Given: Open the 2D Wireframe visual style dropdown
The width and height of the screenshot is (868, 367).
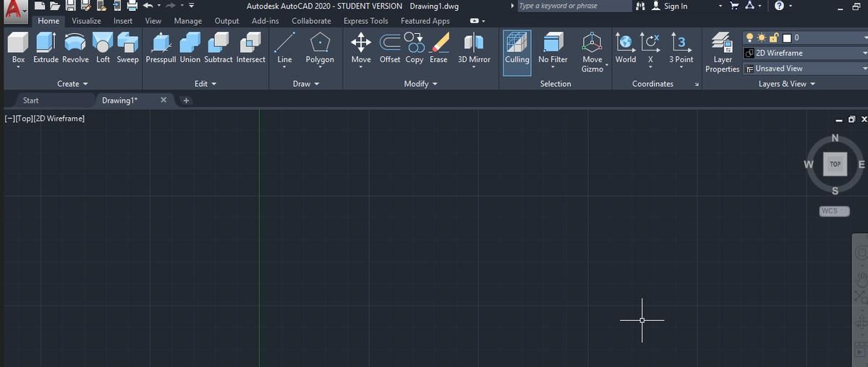Looking at the screenshot, I should tap(864, 53).
